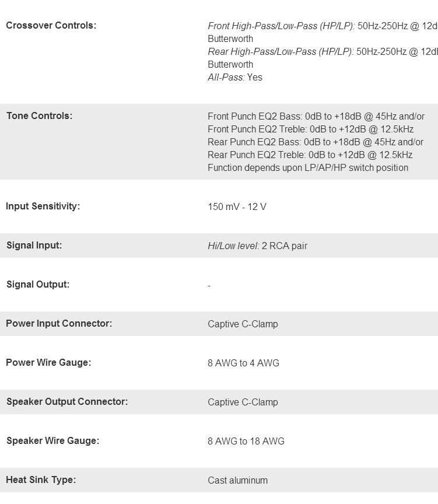This screenshot has height=504, width=438.
Task: Click the 150 mV - 12 V value
Action: [237, 207]
